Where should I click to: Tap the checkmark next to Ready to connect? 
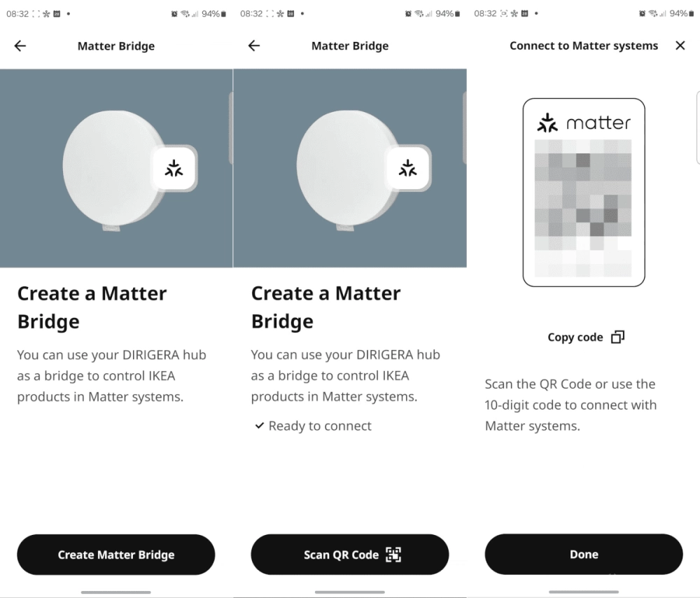coord(259,426)
